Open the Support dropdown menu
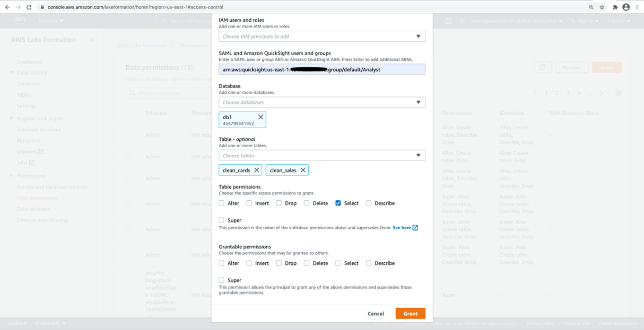This screenshot has height=330, width=644. [619, 21]
